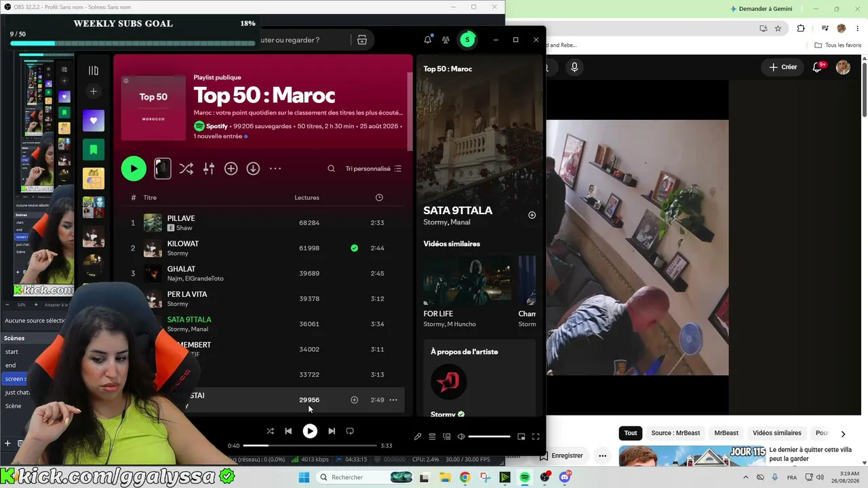
Task: Open the Spotify play queue
Action: 432,437
